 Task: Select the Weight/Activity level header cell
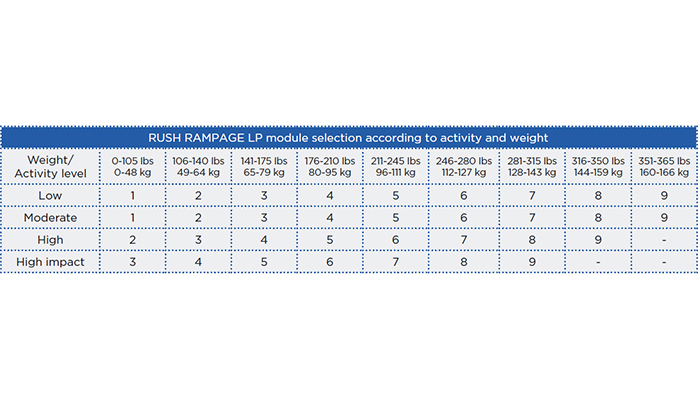coord(51,164)
